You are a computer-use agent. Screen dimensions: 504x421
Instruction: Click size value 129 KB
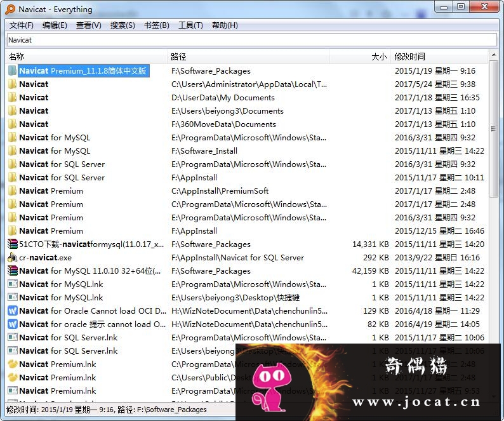coord(376,311)
